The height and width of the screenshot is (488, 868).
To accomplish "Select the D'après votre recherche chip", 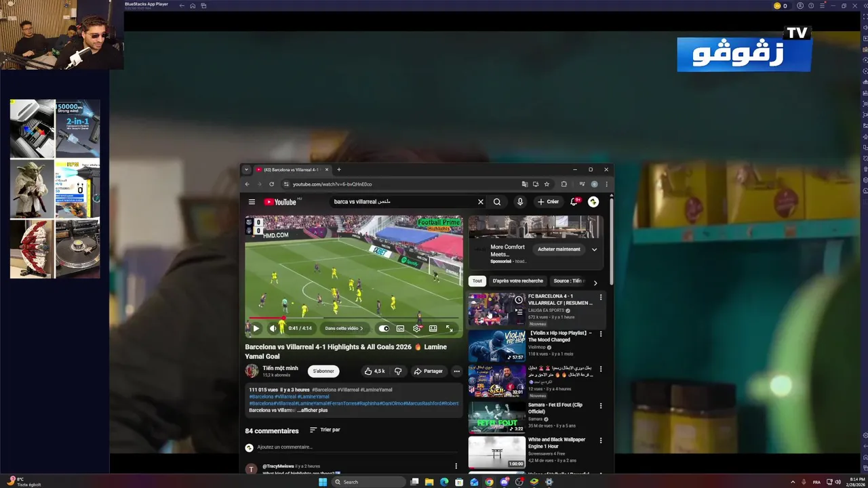I will click(518, 281).
